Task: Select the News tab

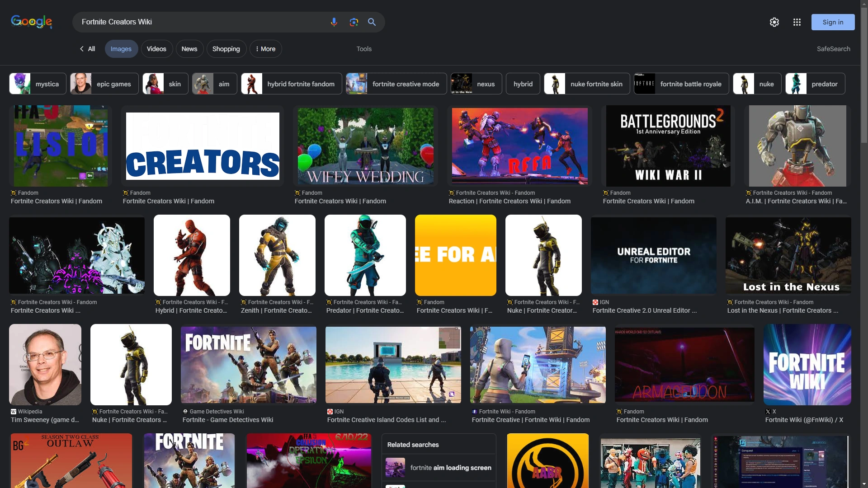Action: pos(189,49)
